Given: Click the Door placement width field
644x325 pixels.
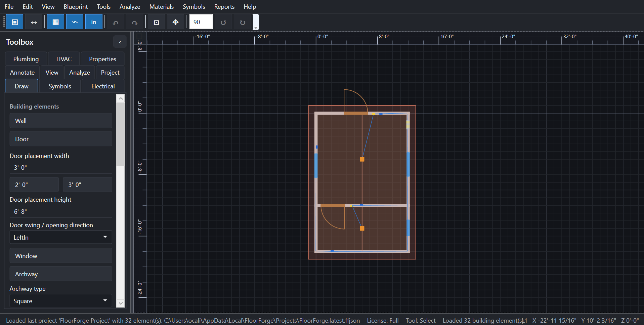Looking at the screenshot, I should pos(61,167).
